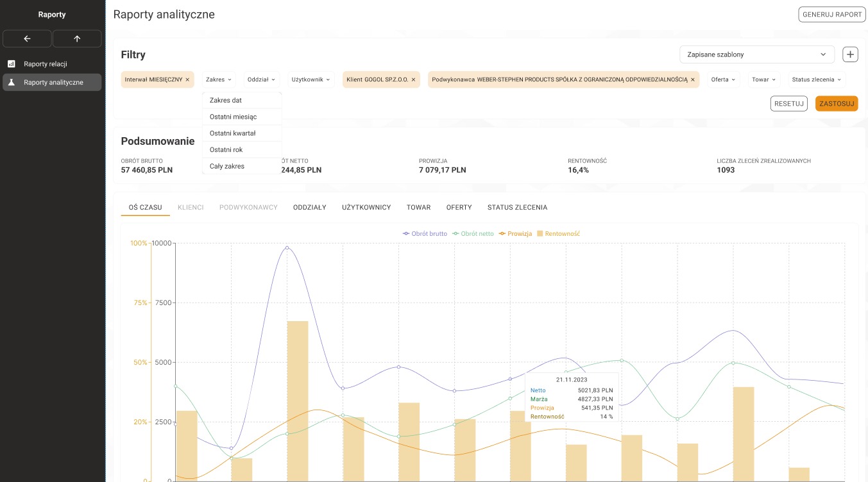The image size is (868, 482).
Task: Click the GENERUJ RAPORT button
Action: [832, 14]
